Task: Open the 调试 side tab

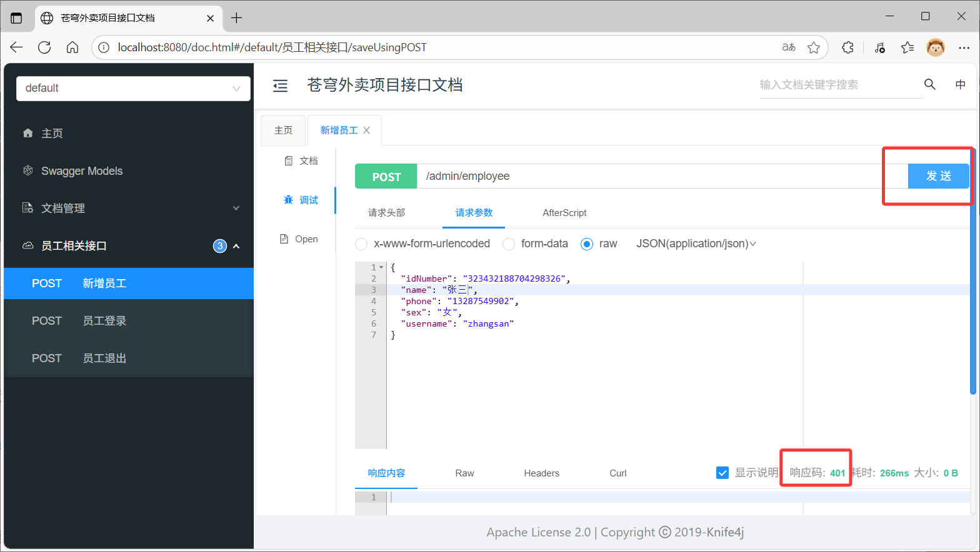Action: pos(301,200)
